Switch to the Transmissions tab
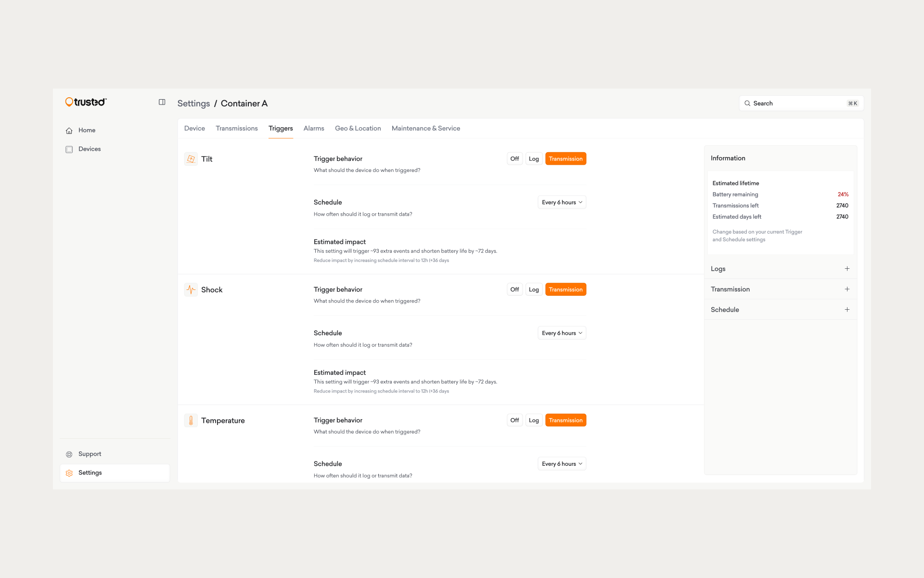The height and width of the screenshot is (578, 924). click(x=237, y=128)
